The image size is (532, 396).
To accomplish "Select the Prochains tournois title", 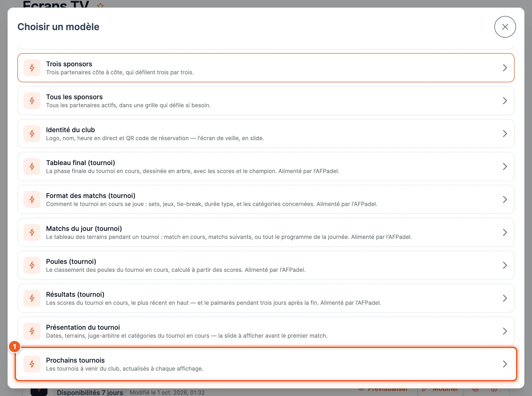I will 75,360.
